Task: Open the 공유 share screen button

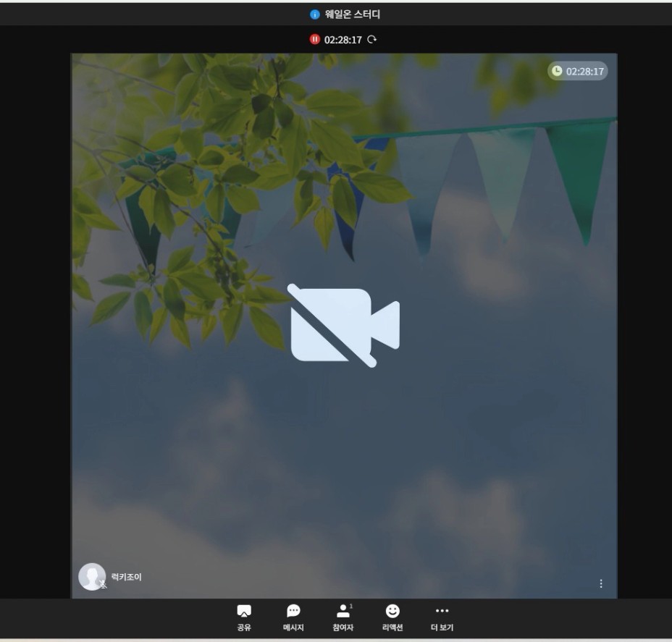Action: point(244,617)
